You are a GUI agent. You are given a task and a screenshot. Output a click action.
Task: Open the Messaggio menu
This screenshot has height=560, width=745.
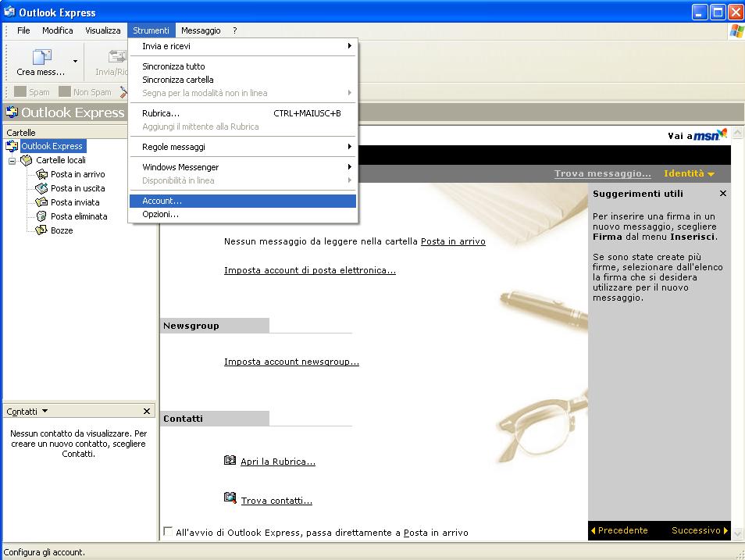point(201,30)
